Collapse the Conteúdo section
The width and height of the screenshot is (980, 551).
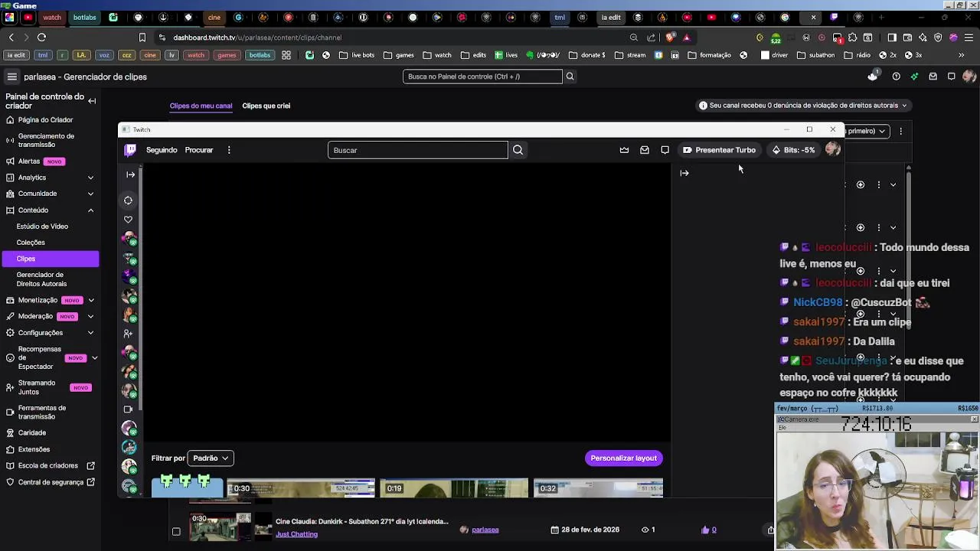(90, 210)
